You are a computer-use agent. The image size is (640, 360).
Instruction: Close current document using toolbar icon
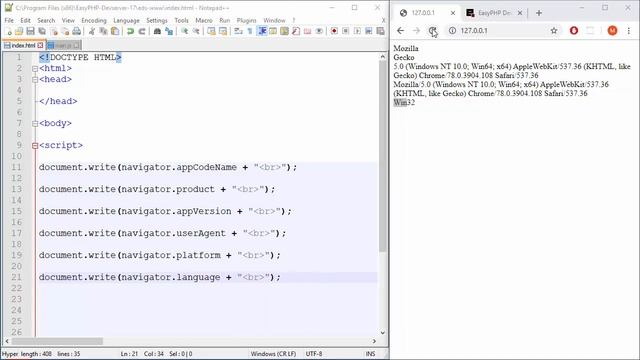[x=53, y=31]
